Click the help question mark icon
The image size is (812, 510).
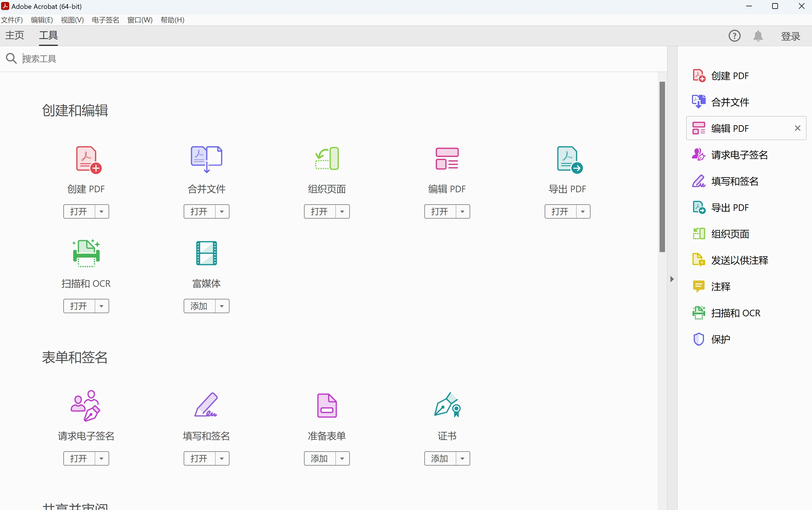click(734, 36)
